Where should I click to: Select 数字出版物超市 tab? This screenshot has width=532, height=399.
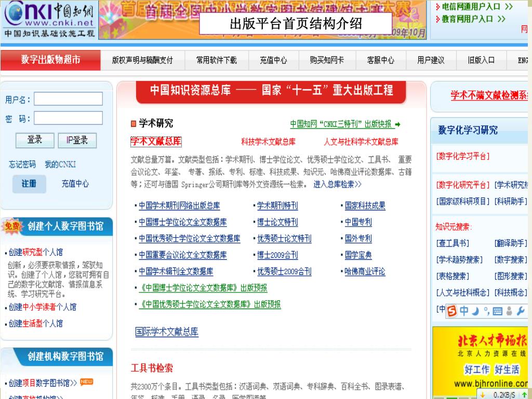50,60
